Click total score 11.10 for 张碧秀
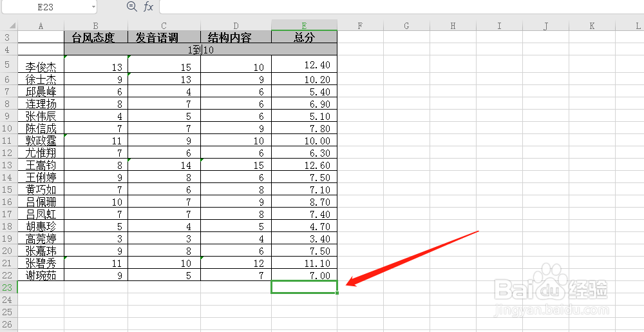Viewport: 644px width, 332px height. pyautogui.click(x=305, y=263)
